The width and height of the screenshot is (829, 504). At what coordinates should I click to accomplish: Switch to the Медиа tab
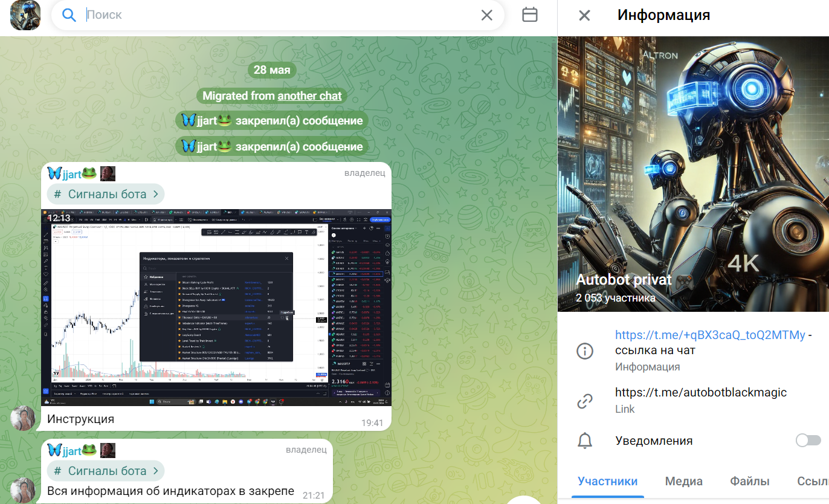[x=684, y=481]
